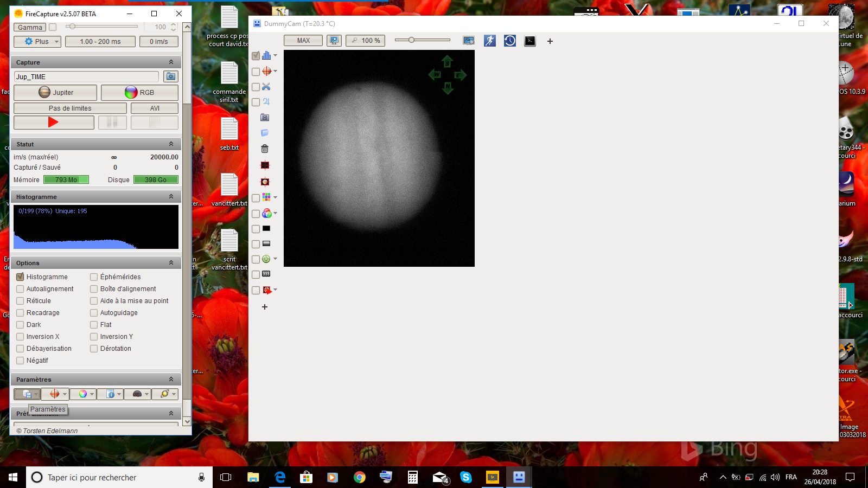Collapse the Paramètres section
This screenshot has height=488, width=868.
click(171, 379)
